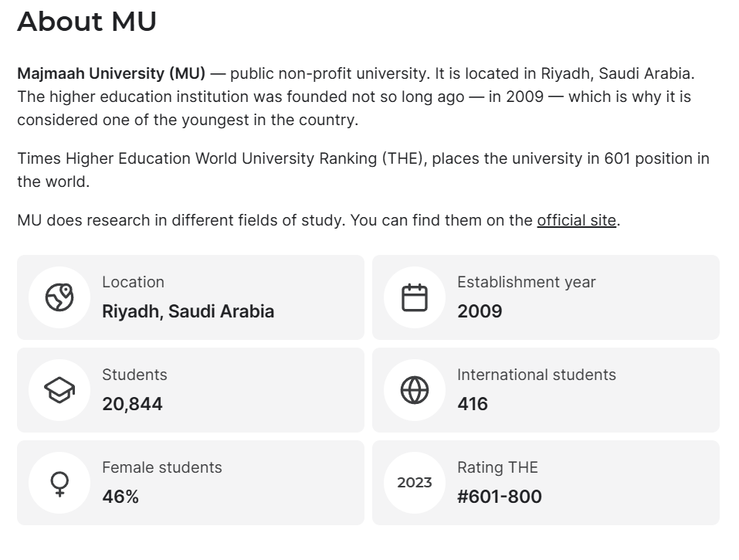Click the bold Majmaah University (MU) text

(111, 73)
